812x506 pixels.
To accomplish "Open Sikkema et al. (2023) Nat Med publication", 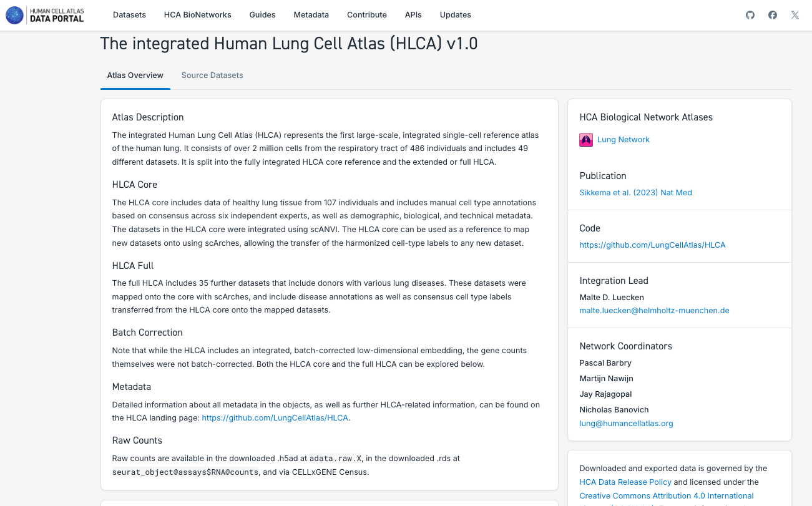I will 635,193.
